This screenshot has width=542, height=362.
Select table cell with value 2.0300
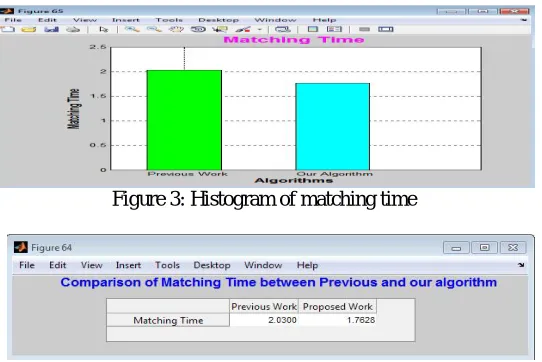264,320
